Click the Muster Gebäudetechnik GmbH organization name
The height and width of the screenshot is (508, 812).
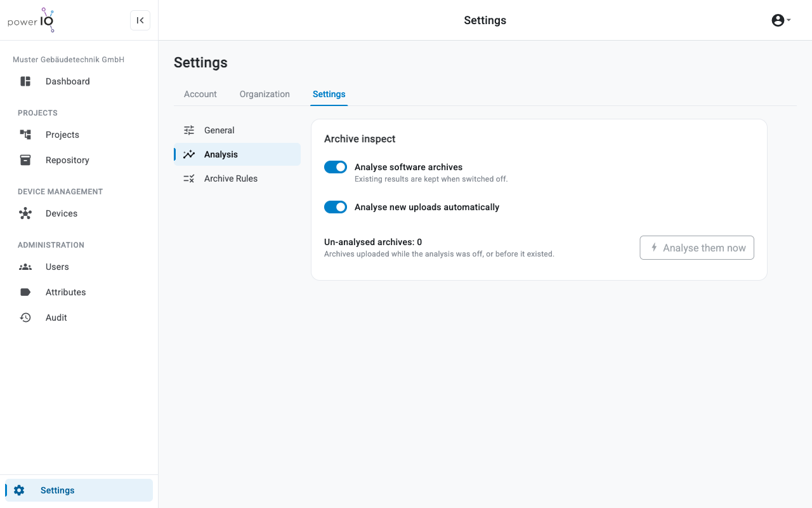pos(69,60)
